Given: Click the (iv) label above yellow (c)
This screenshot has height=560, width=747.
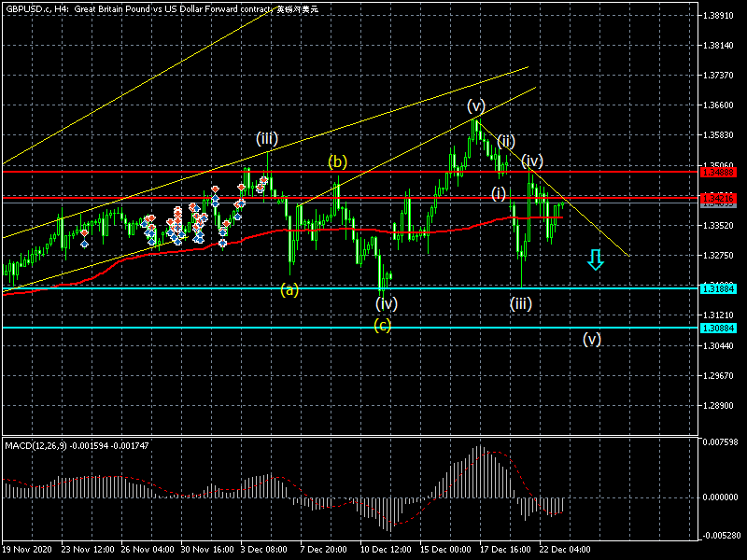Looking at the screenshot, I should point(387,303).
